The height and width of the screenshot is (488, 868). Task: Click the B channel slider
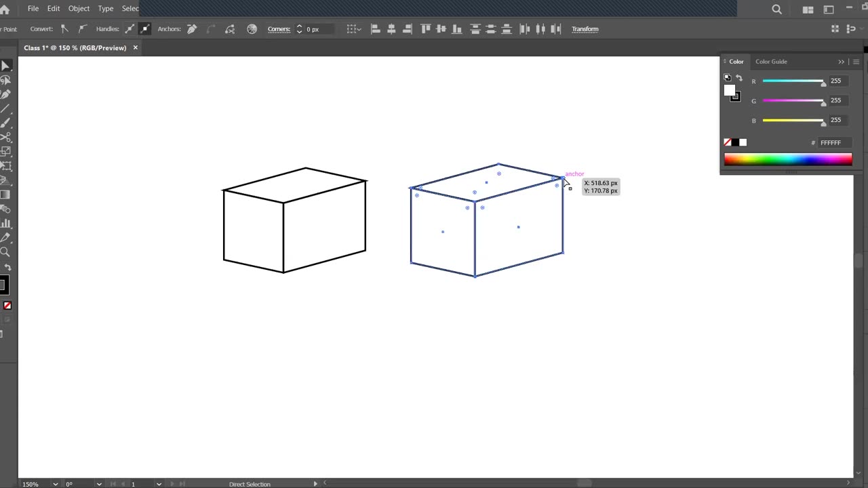793,121
